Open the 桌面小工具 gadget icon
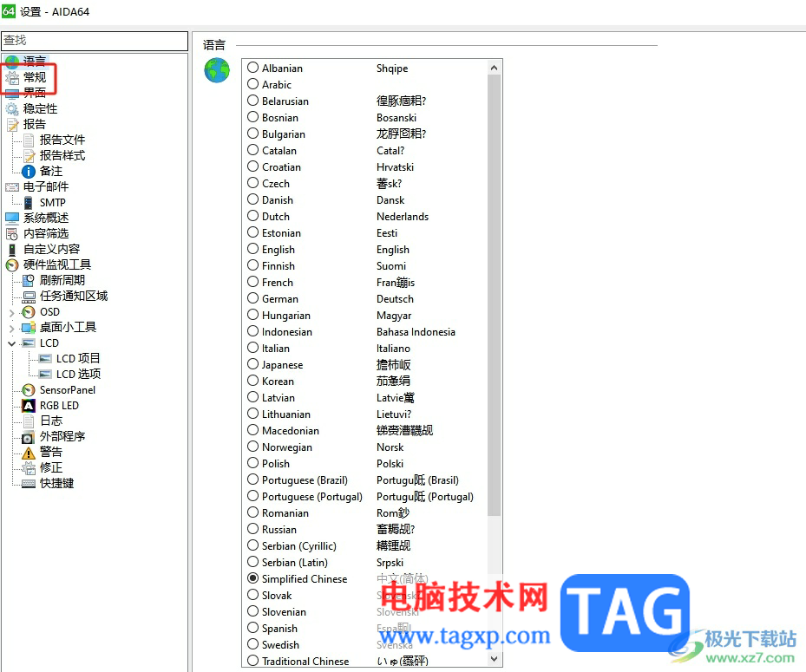The width and height of the screenshot is (806, 672). pos(29,327)
